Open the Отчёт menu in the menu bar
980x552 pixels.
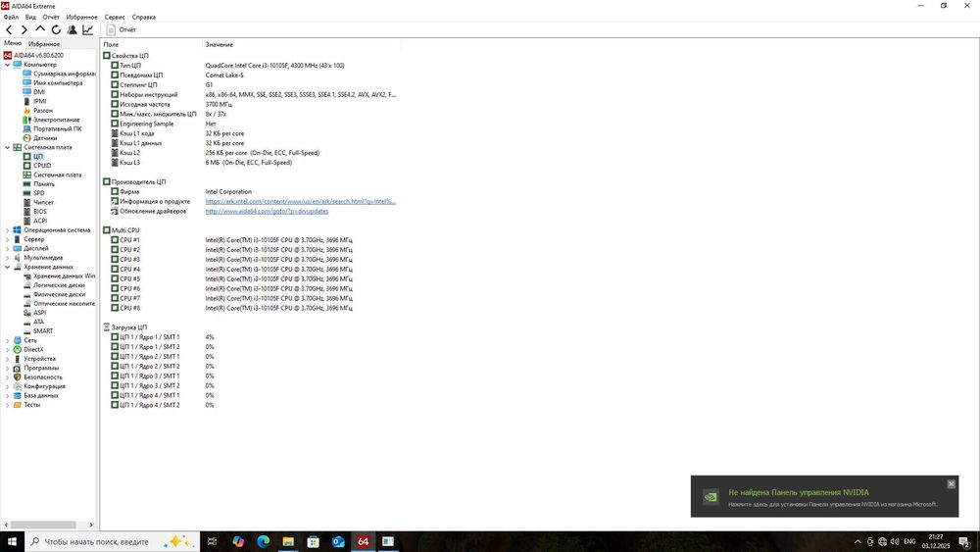click(x=51, y=17)
